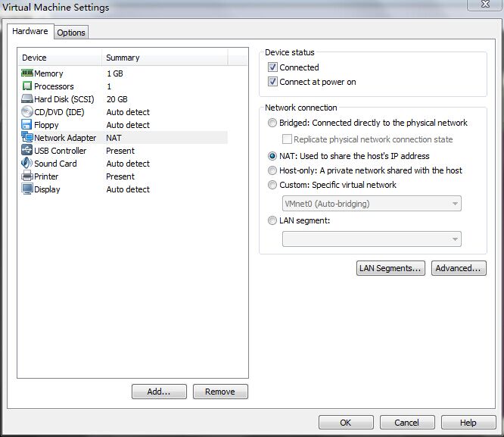Open LAN Segments dialog

pos(390,268)
